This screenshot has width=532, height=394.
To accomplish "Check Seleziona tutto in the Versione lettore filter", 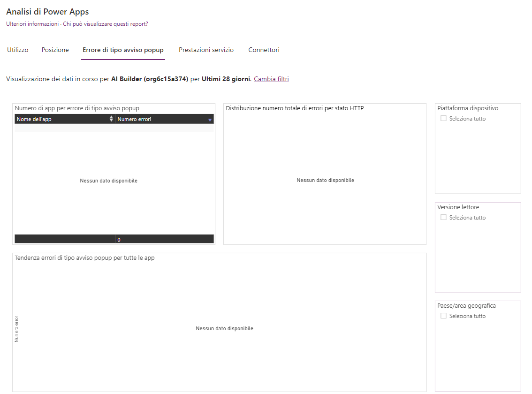I will pos(443,217).
